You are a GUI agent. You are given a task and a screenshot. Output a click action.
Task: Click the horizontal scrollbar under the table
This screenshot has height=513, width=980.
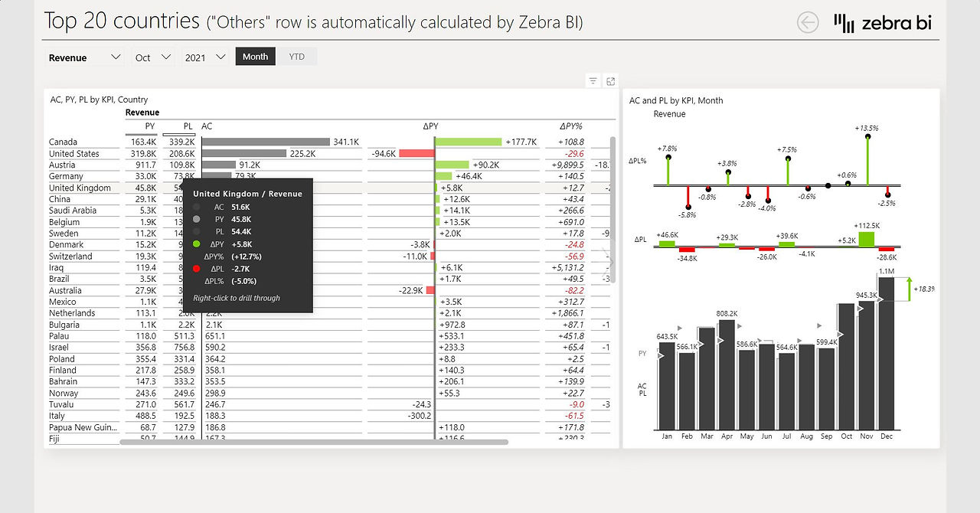click(x=314, y=442)
